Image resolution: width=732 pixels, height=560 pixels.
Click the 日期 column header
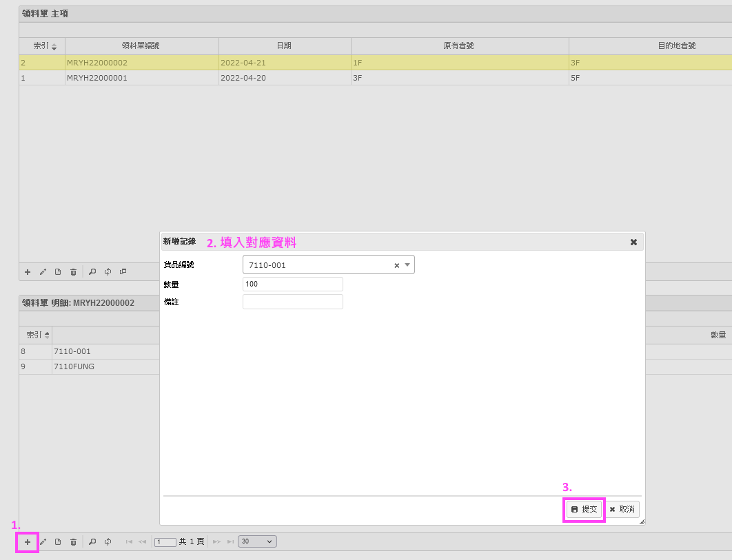click(x=284, y=45)
